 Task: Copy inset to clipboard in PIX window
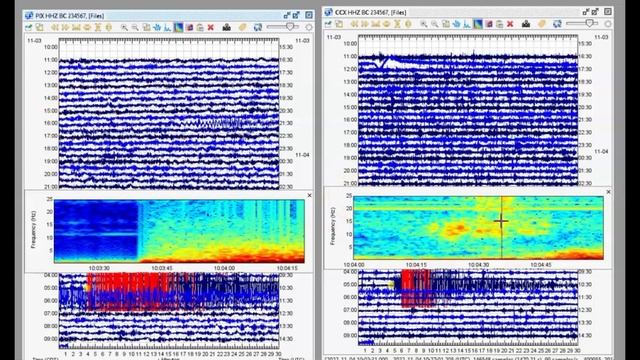tap(147, 27)
